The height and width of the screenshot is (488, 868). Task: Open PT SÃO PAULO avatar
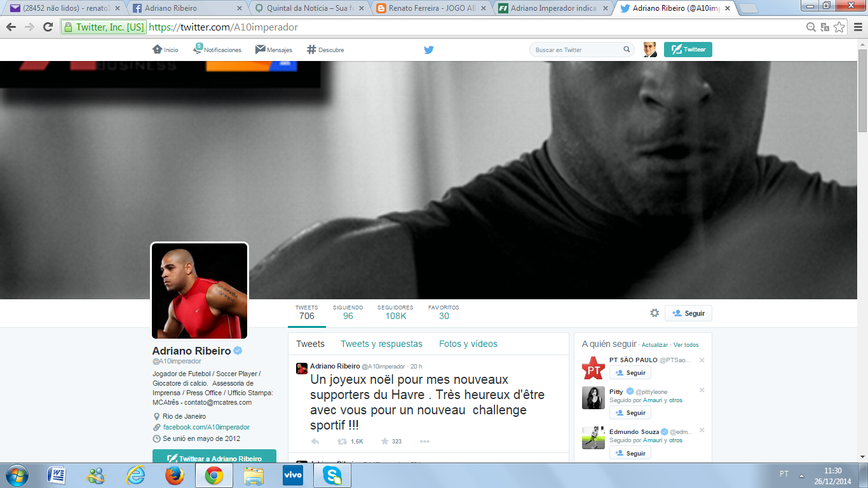point(593,369)
